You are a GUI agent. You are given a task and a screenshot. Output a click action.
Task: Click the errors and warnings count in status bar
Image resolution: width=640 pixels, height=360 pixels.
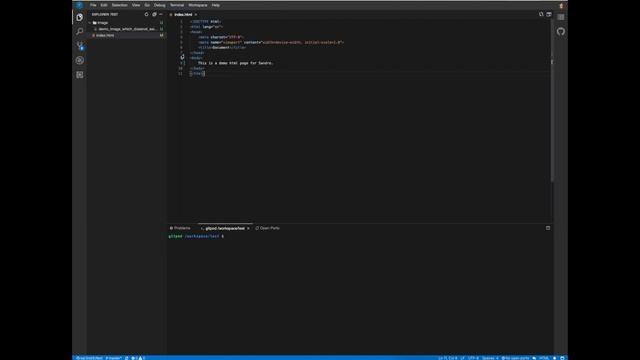click(138, 358)
